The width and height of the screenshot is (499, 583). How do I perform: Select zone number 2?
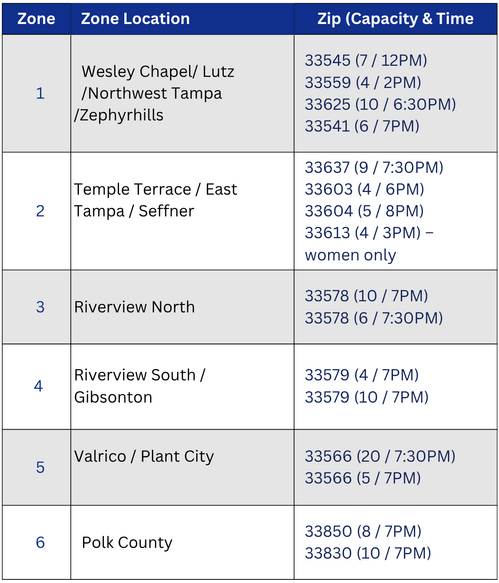coord(40,211)
